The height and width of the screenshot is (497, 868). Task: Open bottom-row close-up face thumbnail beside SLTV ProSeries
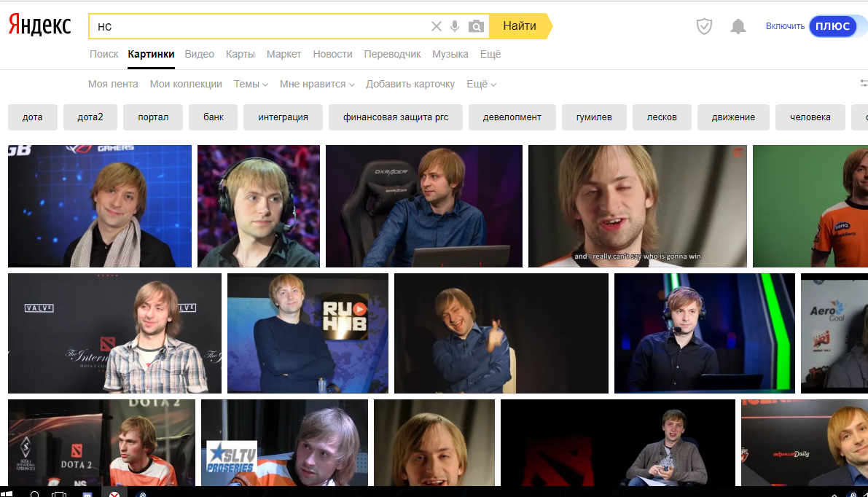coord(434,443)
